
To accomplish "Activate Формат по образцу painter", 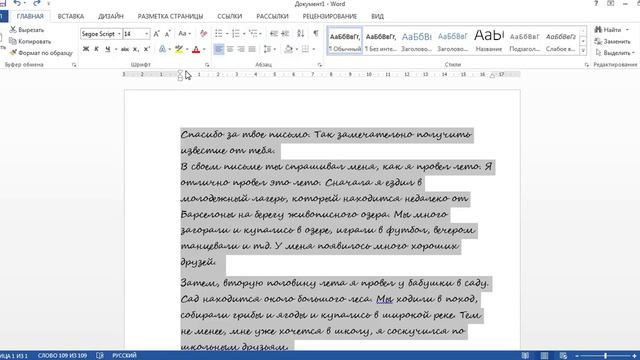I will click(x=41, y=53).
